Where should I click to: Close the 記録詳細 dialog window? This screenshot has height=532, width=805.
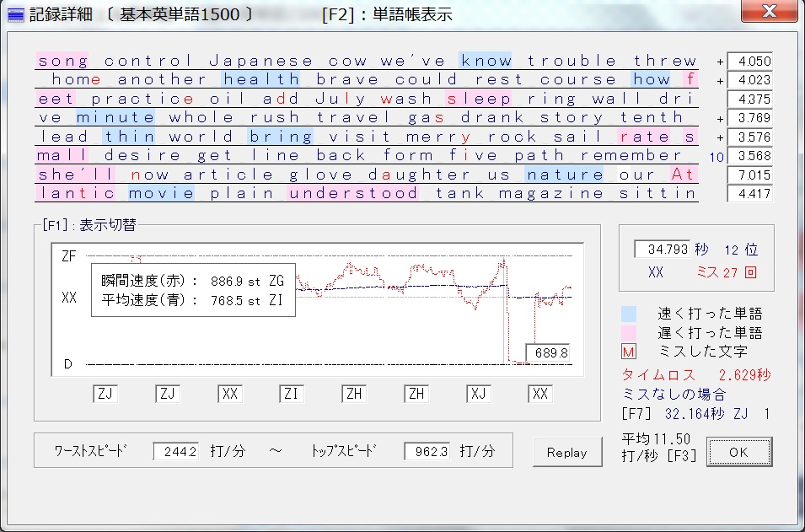(769, 13)
